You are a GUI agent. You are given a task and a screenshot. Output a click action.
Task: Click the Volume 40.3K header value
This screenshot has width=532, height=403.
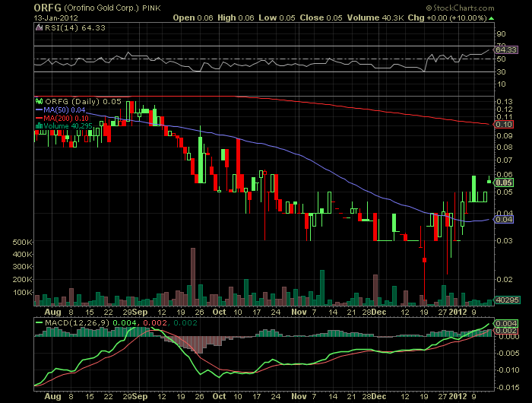point(375,18)
